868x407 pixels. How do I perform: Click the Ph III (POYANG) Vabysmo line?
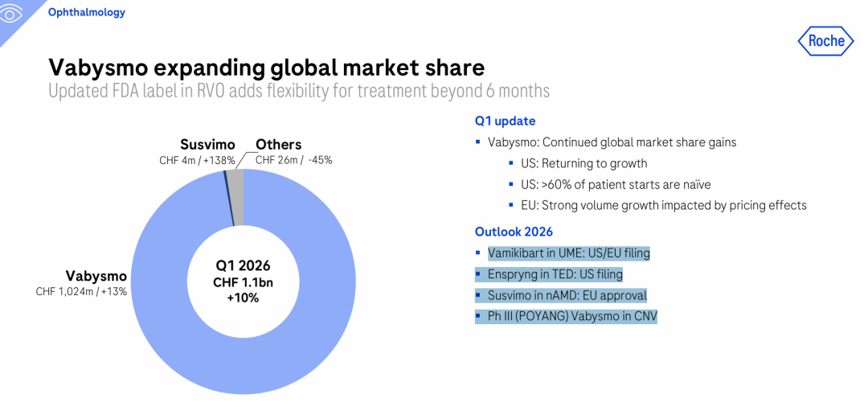[x=572, y=316]
